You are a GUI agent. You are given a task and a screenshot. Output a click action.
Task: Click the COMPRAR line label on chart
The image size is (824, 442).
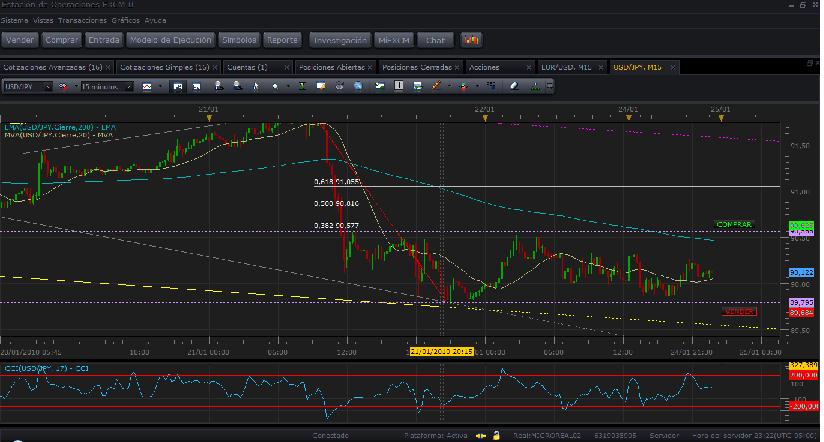(x=733, y=224)
